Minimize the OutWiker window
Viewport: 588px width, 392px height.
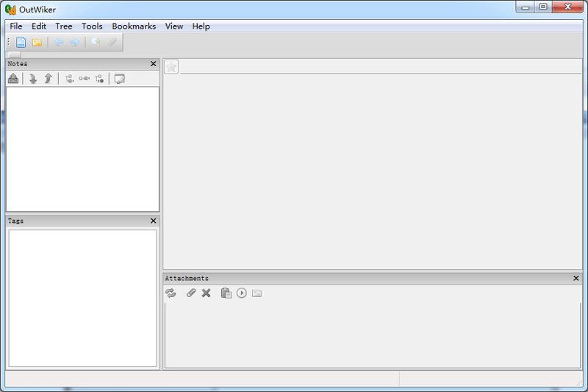pos(525,7)
